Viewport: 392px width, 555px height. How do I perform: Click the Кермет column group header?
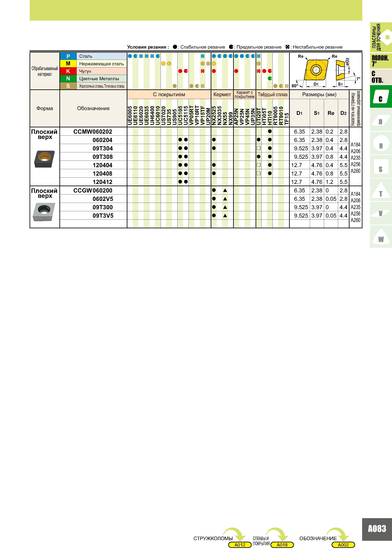coord(222,94)
